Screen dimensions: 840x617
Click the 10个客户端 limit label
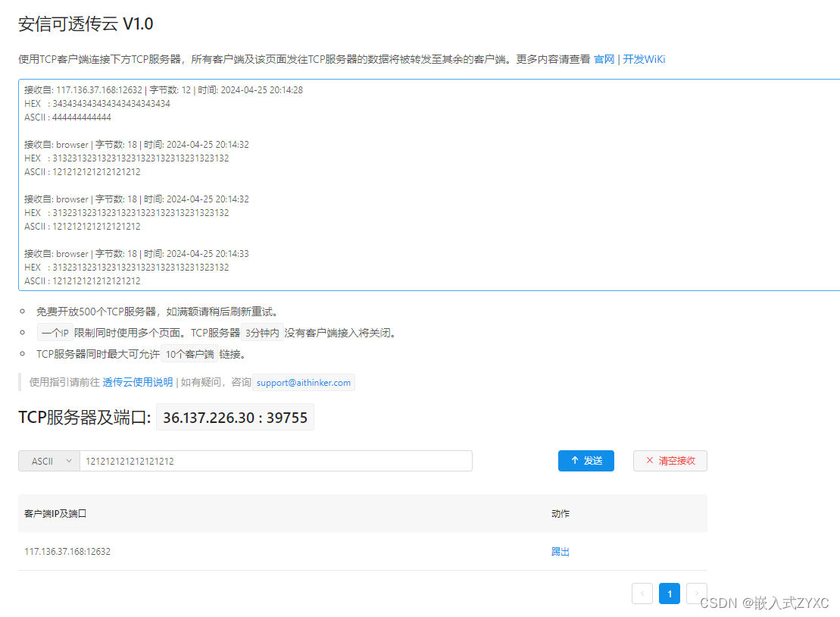tap(189, 352)
